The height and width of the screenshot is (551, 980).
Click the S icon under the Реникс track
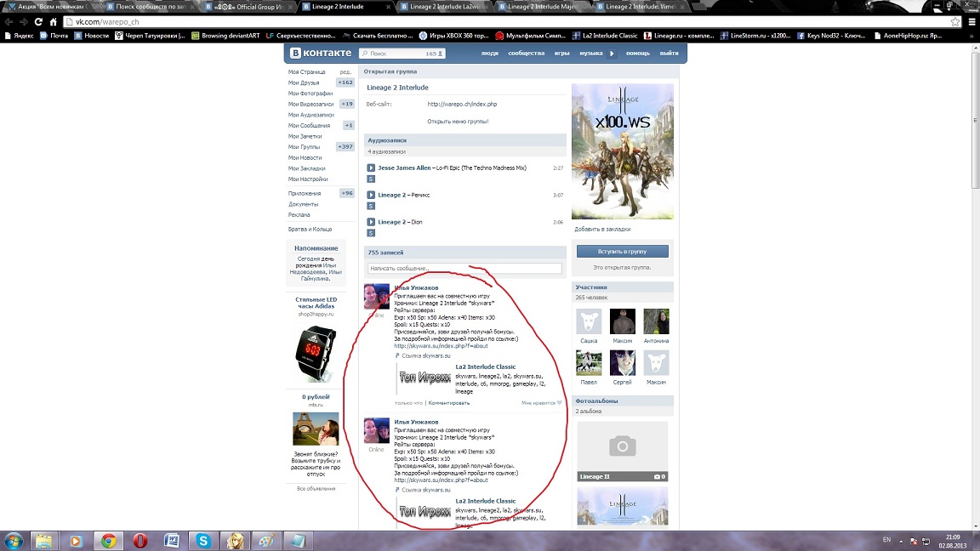[371, 206]
